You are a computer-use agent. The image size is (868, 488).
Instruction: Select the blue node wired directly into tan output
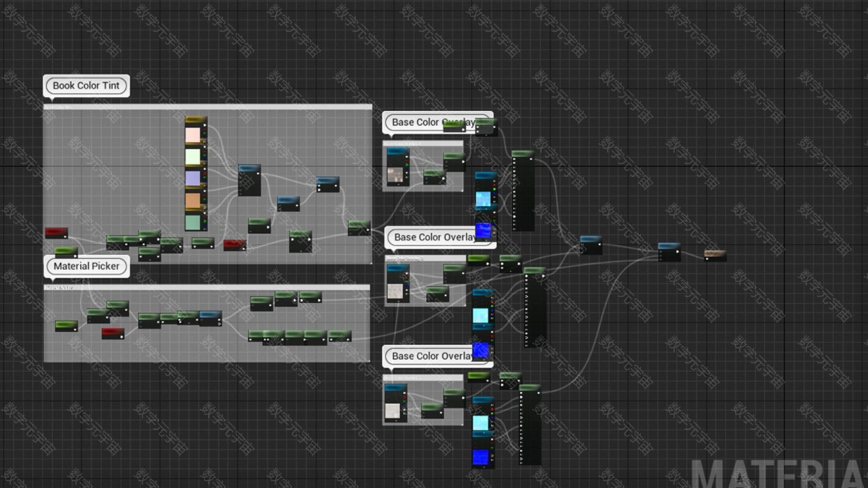tap(669, 251)
